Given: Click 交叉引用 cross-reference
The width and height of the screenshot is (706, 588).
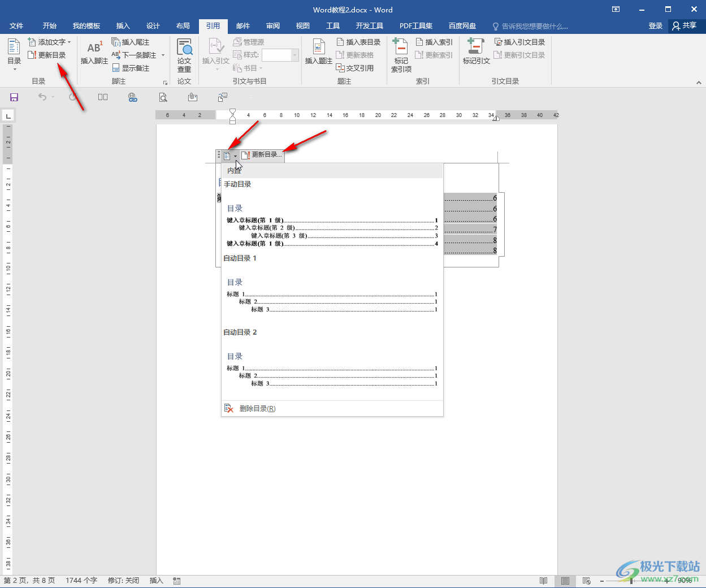Looking at the screenshot, I should click(355, 68).
